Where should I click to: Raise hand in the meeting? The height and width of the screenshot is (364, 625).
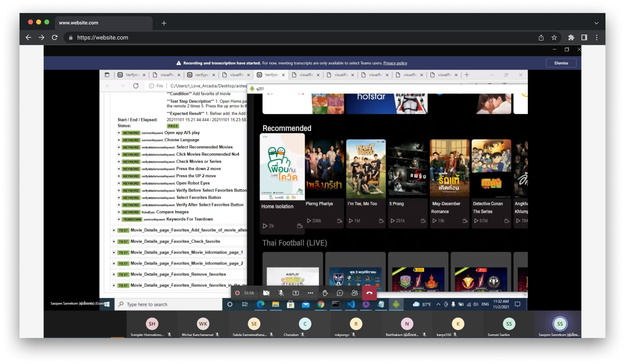point(325,293)
